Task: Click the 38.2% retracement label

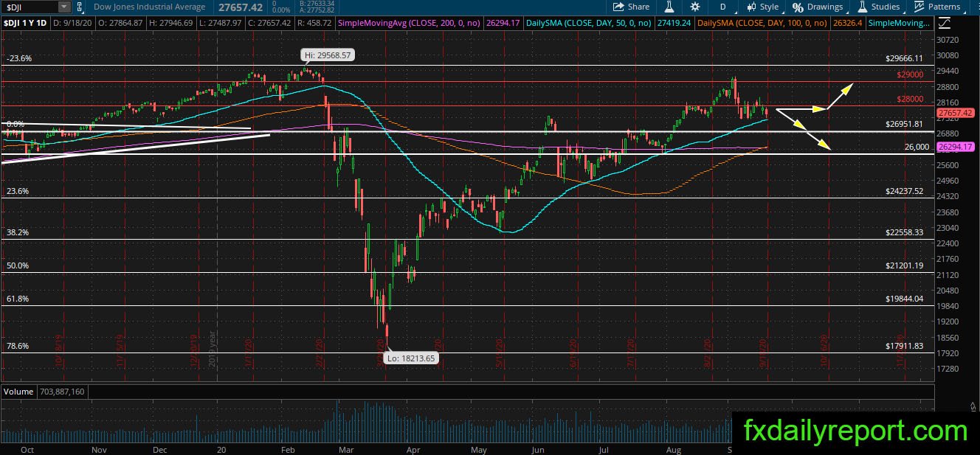Action: click(x=17, y=232)
